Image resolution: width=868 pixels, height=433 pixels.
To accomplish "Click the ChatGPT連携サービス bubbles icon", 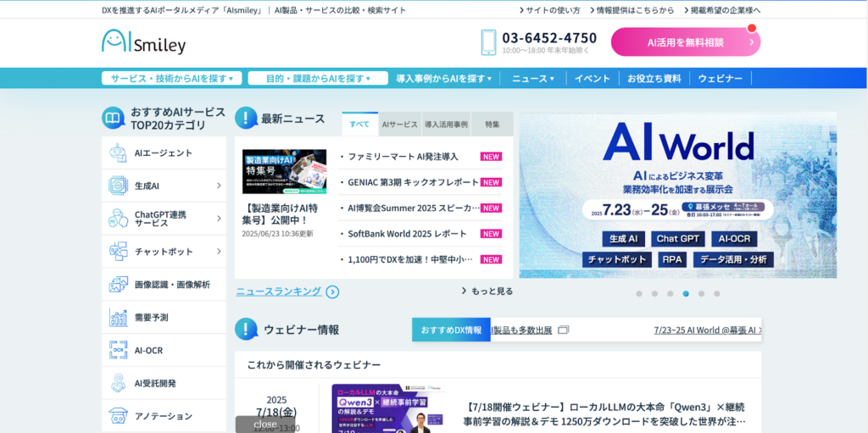I will tap(118, 218).
